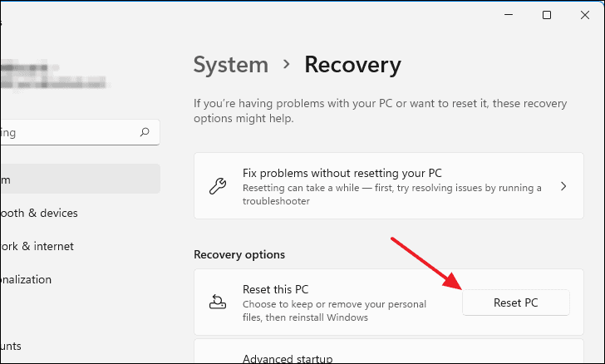Open Bluetooth & devices settings

click(x=39, y=213)
